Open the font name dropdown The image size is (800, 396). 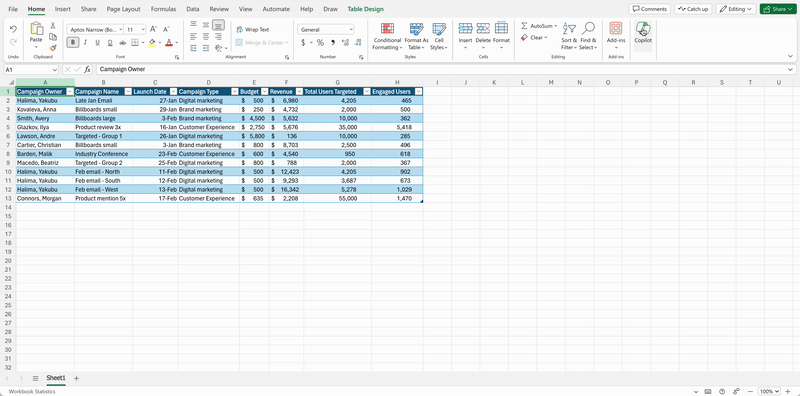(120, 30)
